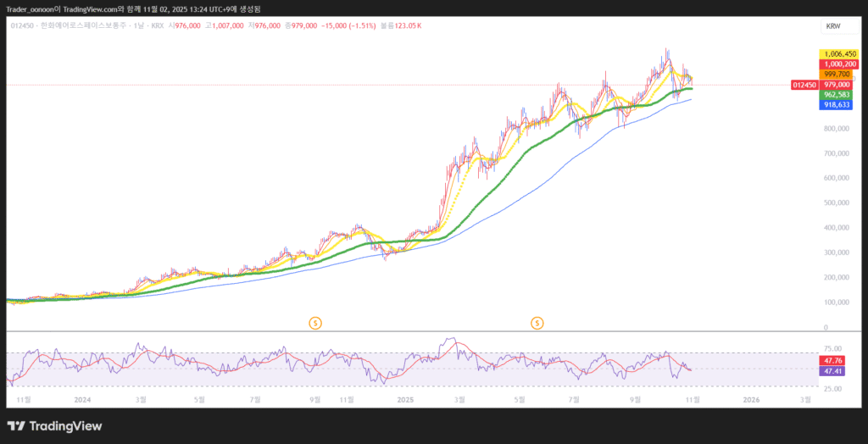
Task: Select the orange 999,700 price label
Action: 837,75
